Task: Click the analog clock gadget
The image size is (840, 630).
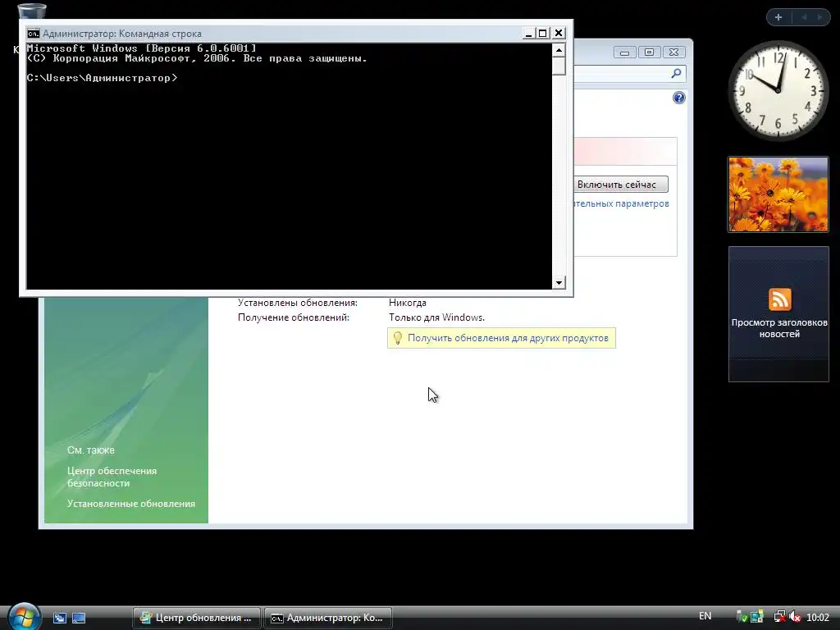Action: pyautogui.click(x=778, y=90)
